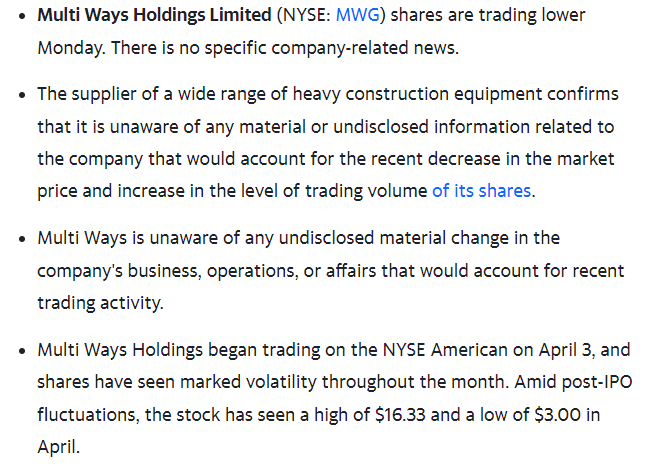Click the bullet before "Multi Ways is unaware"
The height and width of the screenshot is (466, 658).
pyautogui.click(x=22, y=239)
